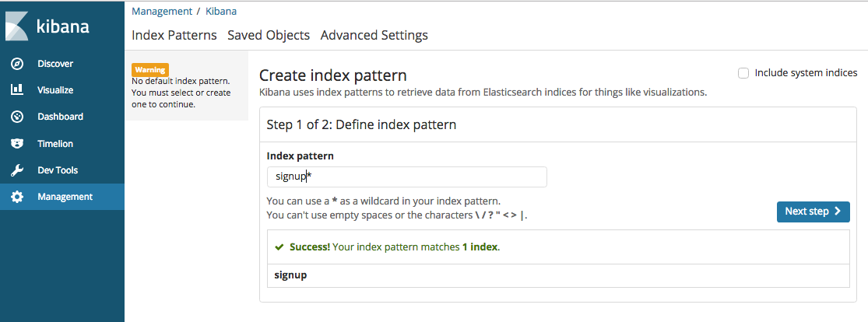Click the Visualize bar chart icon
The height and width of the screenshot is (322, 868).
pyautogui.click(x=17, y=90)
